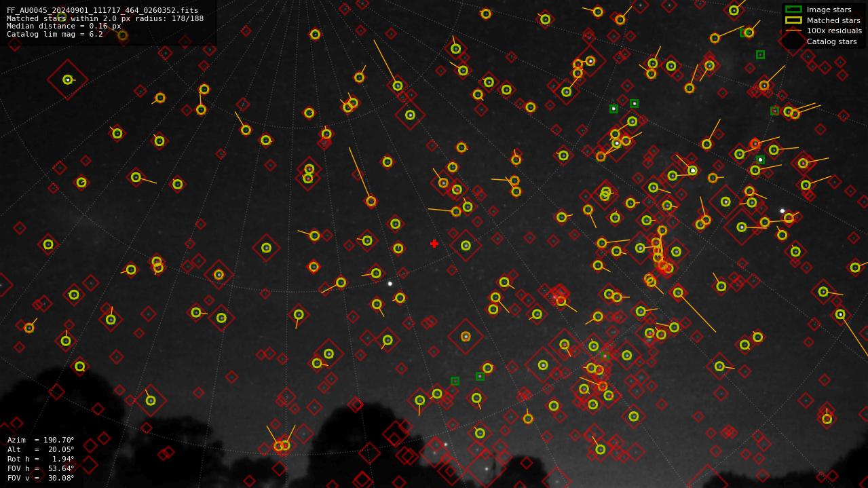Image resolution: width=868 pixels, height=488 pixels.
Task: Click the 'Alt = 20.05°' readout
Action: [x=41, y=449]
